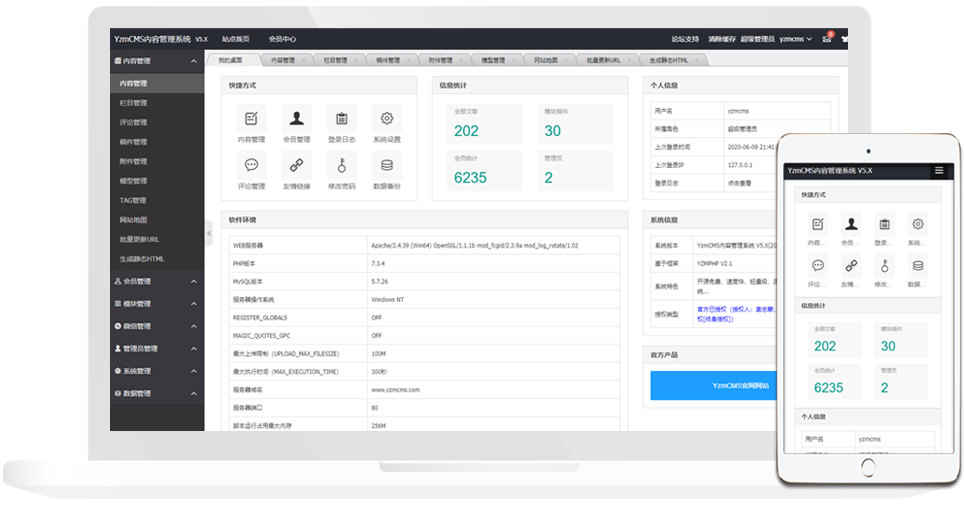
Task: Switch to the 网站地图 tab in the tab bar
Action: (x=545, y=60)
